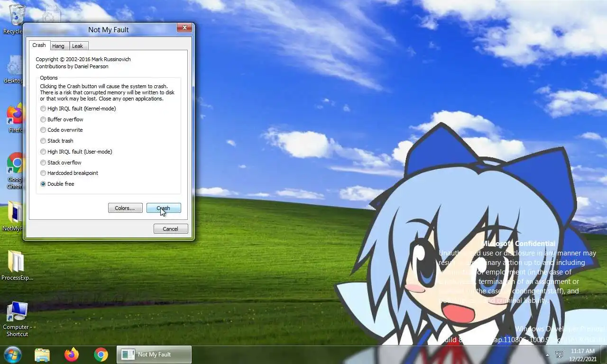Choose the Hardcoded breakpoint option

click(69, 173)
